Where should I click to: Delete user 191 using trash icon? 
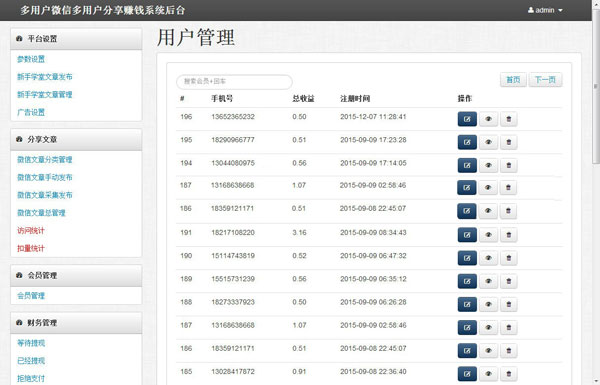point(509,235)
